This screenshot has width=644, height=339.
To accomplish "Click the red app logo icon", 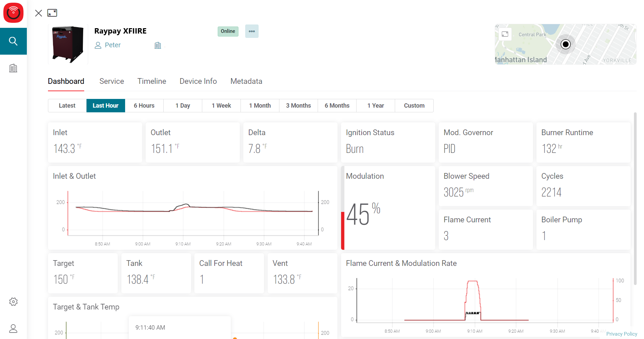I will (13, 13).
